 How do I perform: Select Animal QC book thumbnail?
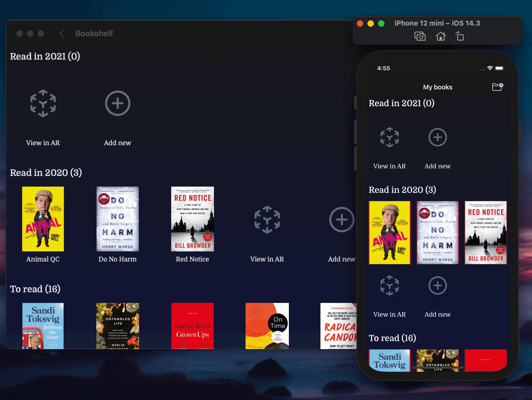(43, 218)
